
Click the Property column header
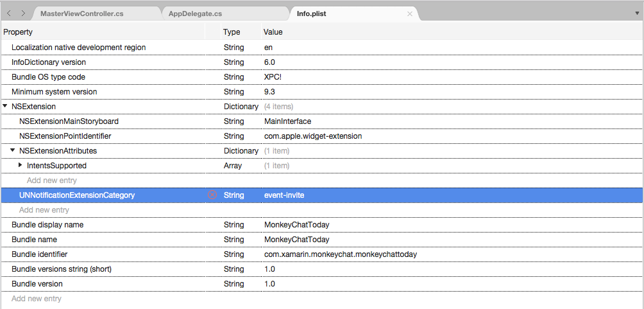tap(18, 31)
